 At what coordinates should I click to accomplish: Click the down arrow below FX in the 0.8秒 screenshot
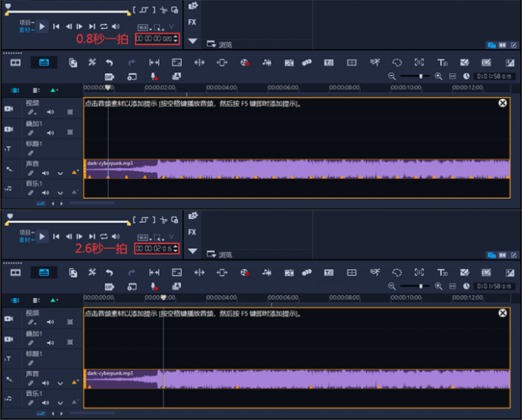tap(193, 41)
